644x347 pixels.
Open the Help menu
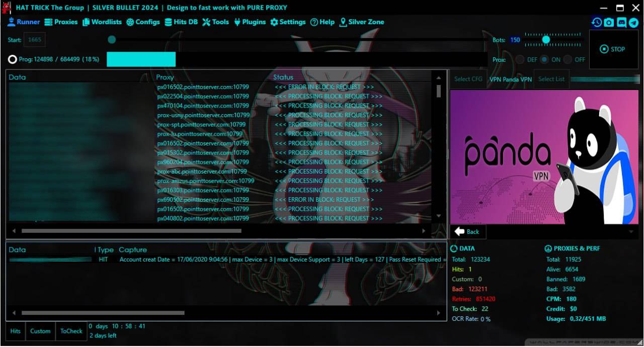(x=322, y=22)
